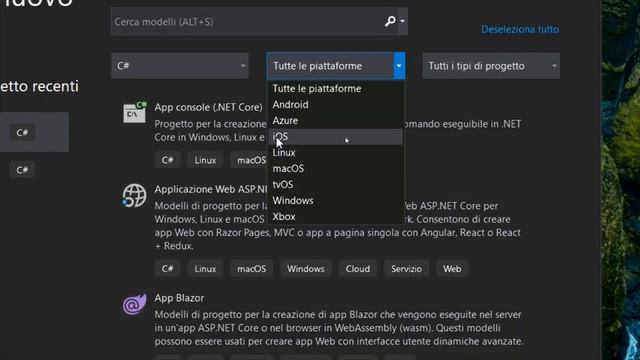Click the ASP.NET Web globe icon
This screenshot has height=360, width=640.
click(134, 195)
